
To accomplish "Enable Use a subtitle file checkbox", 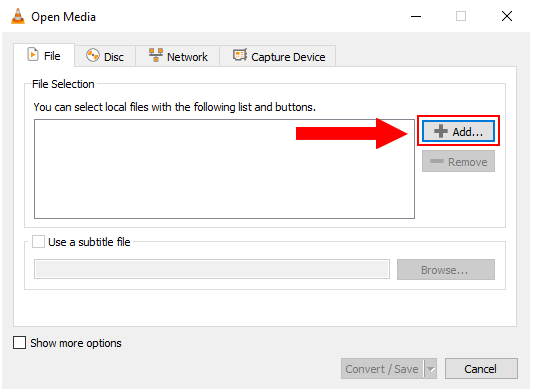I will click(x=38, y=242).
